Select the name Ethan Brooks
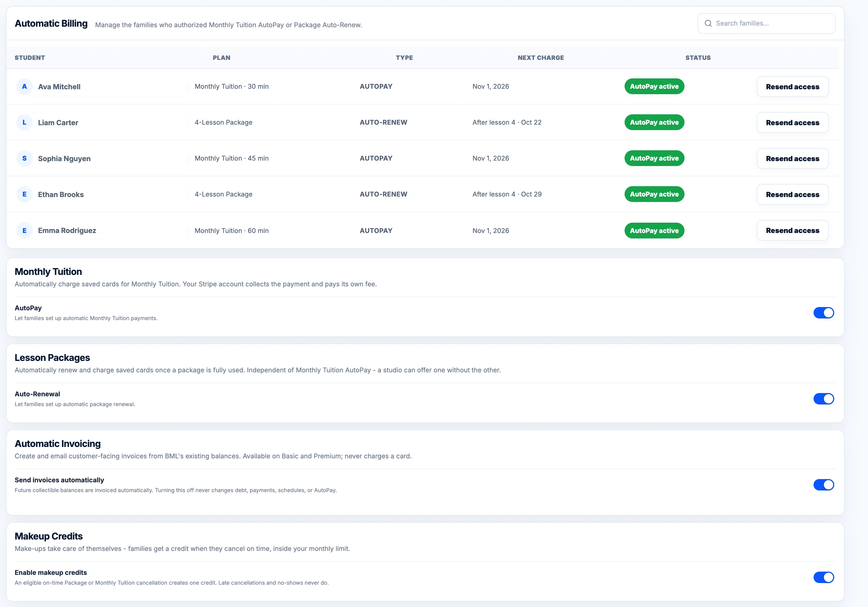This screenshot has width=868, height=607. pos(61,195)
